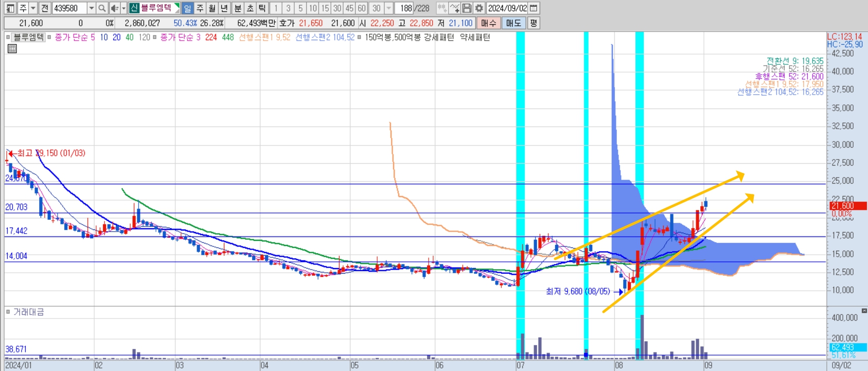This screenshot has width=868, height=371.
Task: Click '선행스팬1 9,52' legend text
Action: click(x=264, y=37)
